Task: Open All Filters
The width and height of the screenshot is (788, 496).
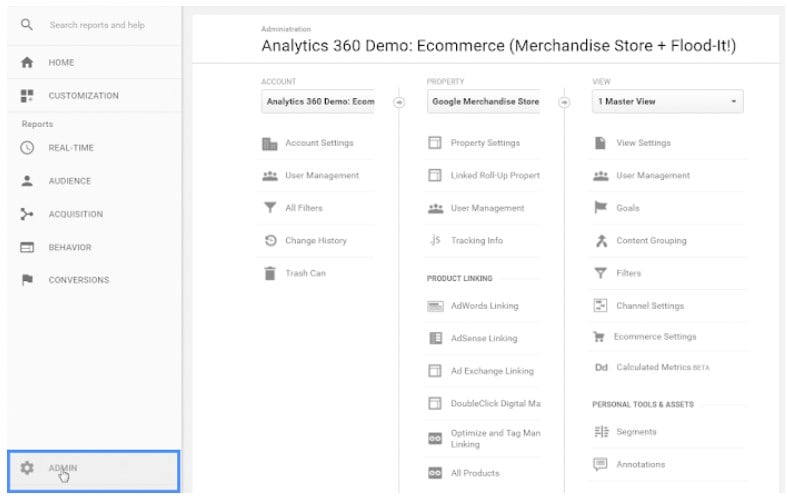Action: [x=304, y=208]
